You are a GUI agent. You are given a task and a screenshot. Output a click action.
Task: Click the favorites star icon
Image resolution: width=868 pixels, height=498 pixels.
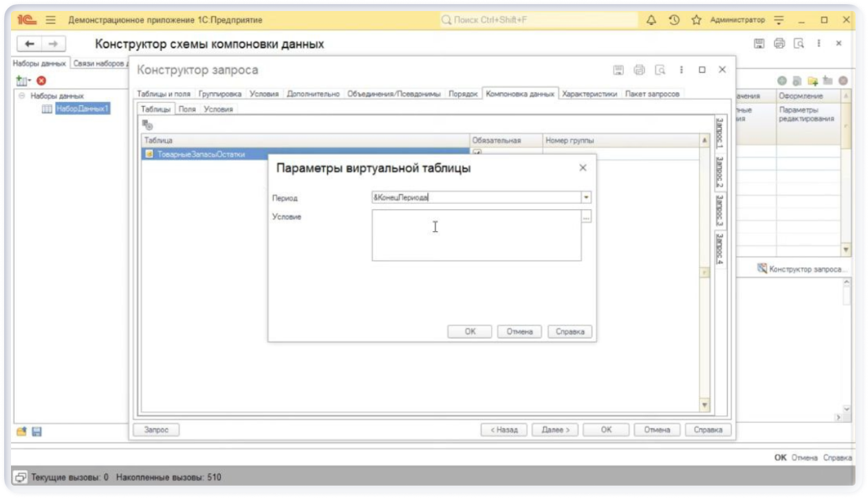[696, 21]
